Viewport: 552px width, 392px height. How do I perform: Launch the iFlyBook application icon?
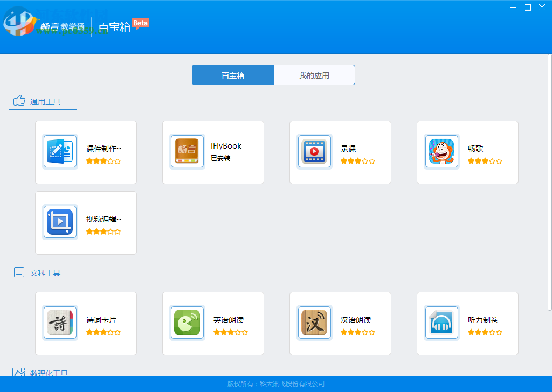(187, 151)
